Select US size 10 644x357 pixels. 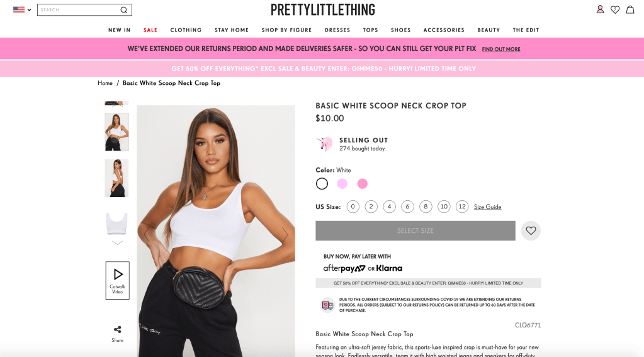click(x=444, y=207)
